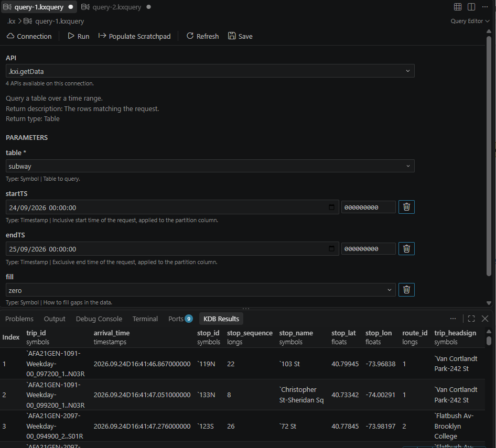Select the KDB Results tab

tap(221, 319)
